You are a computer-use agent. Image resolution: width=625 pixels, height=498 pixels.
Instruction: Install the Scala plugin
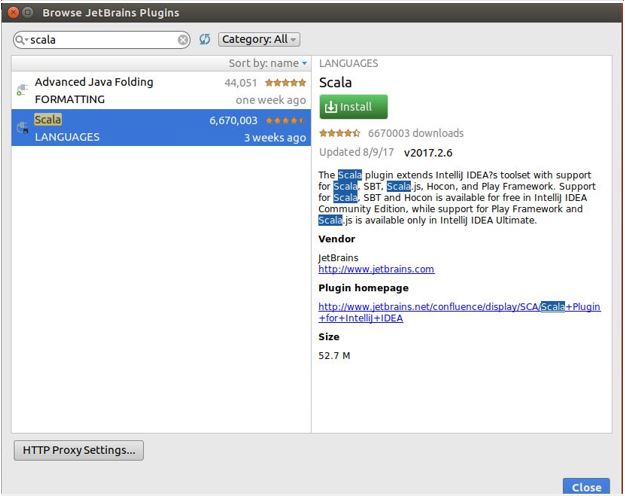point(353,106)
